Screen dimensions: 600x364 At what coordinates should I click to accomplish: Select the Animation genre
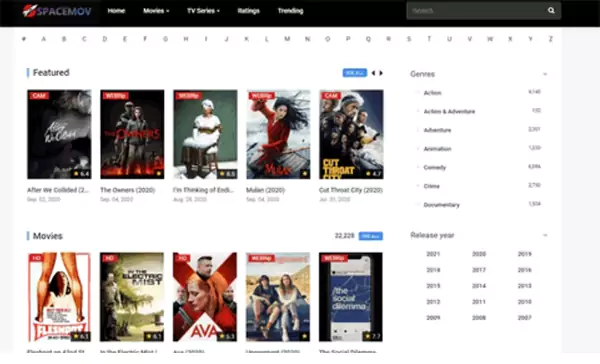click(437, 149)
